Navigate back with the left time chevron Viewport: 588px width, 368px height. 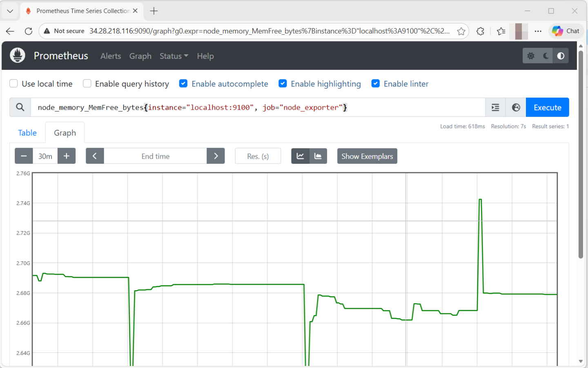95,156
